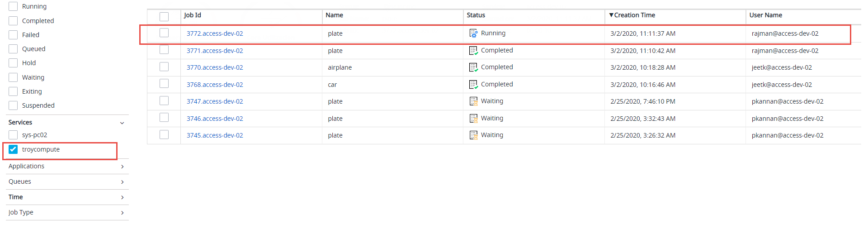This screenshot has width=868, height=229.
Task: Click the sort arrow on Creation Time column
Action: pos(611,15)
